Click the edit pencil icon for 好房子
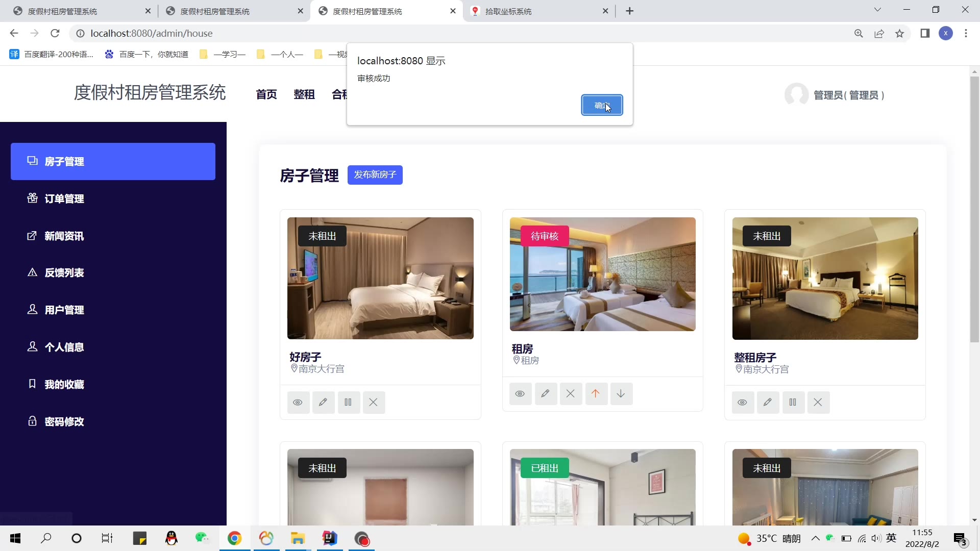This screenshot has height=551, width=980. [x=323, y=403]
